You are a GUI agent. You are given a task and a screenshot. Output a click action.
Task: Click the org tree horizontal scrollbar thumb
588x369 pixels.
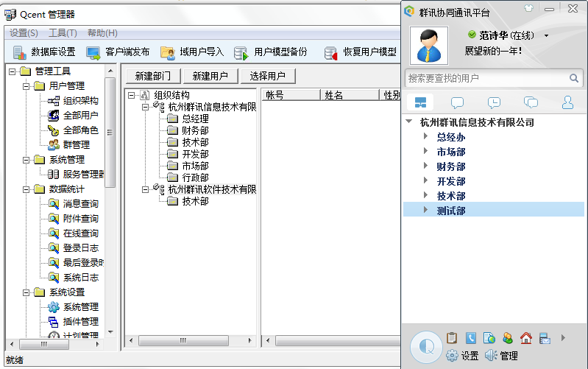tap(183, 341)
